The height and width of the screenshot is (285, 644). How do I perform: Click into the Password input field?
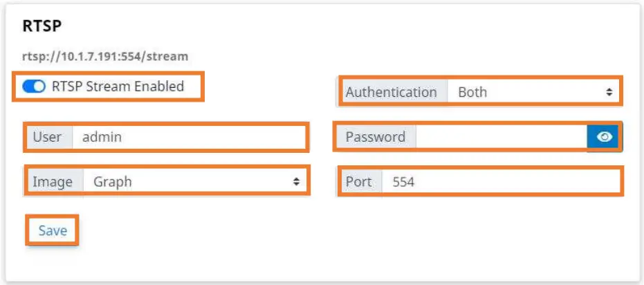point(501,137)
